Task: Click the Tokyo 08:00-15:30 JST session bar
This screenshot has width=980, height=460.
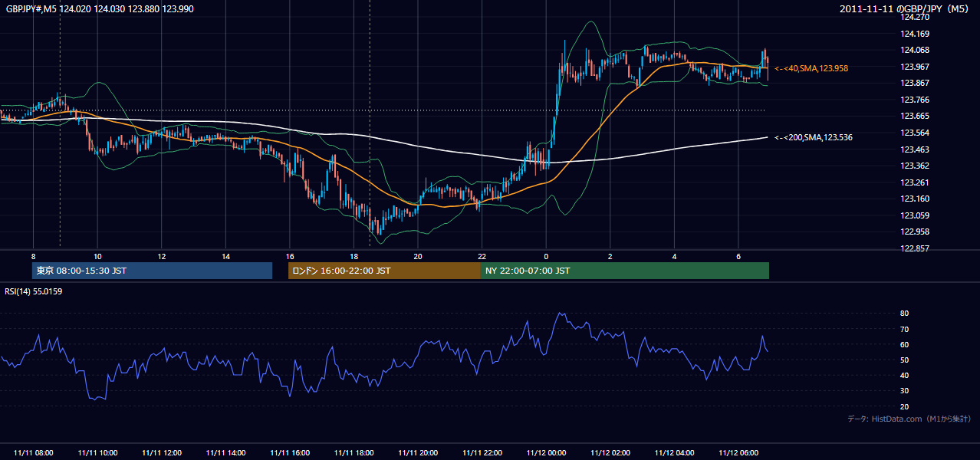Action: click(152, 271)
